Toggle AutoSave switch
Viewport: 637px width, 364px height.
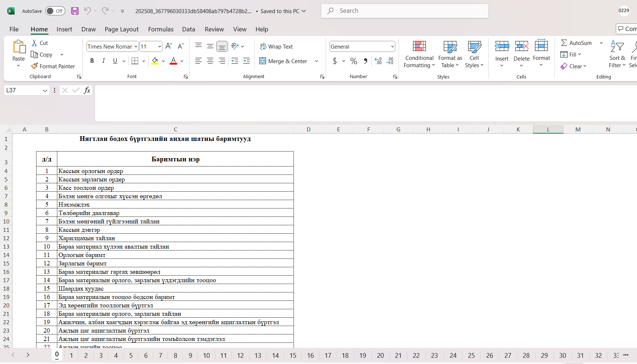click(55, 11)
